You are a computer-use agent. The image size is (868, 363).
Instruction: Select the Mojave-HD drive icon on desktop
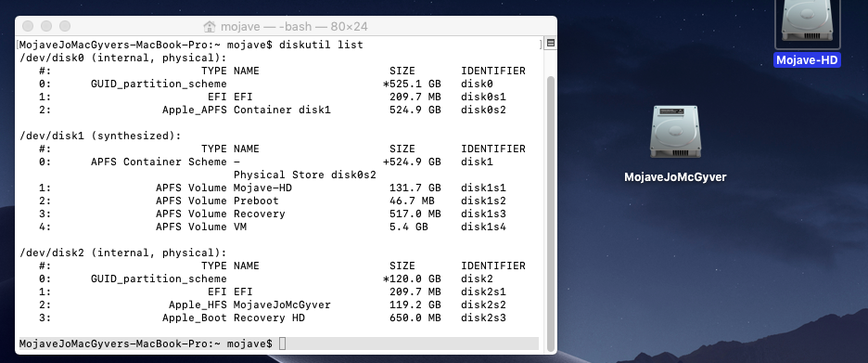[807, 22]
